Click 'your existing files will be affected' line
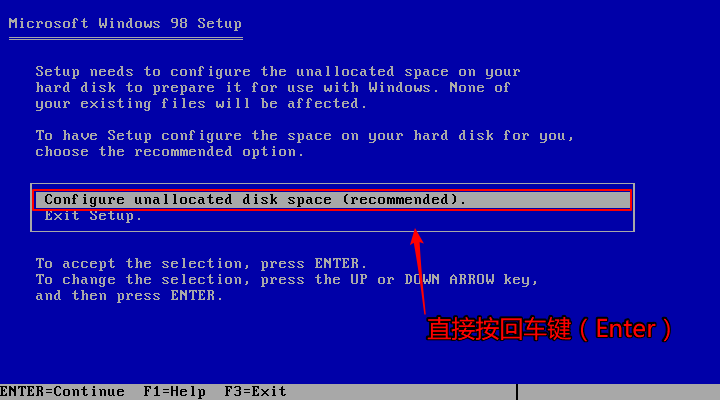The width and height of the screenshot is (720, 400). coord(201,104)
